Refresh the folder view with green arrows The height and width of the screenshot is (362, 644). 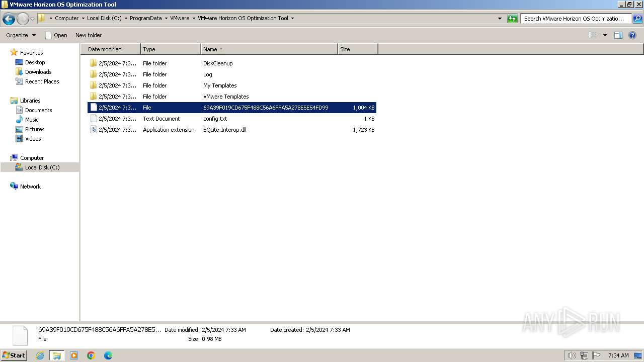click(512, 19)
